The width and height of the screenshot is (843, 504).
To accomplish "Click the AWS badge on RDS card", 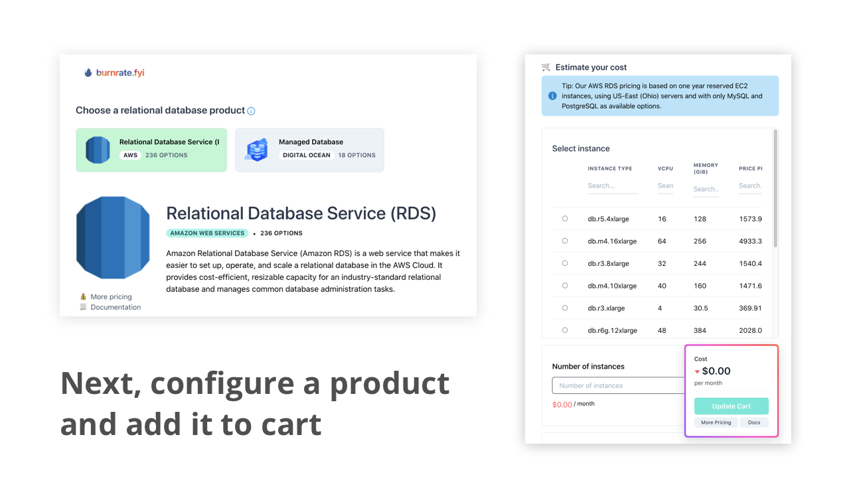I will point(130,155).
